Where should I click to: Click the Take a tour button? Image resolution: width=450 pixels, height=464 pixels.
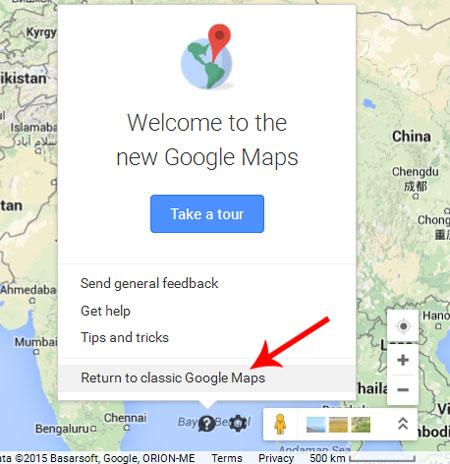(207, 214)
